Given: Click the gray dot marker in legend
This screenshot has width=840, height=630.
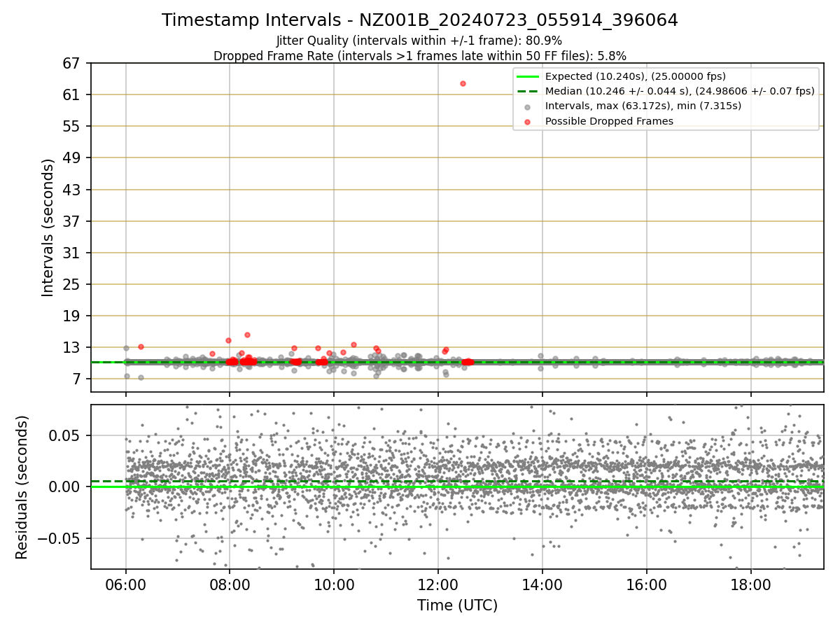Looking at the screenshot, I should click(528, 106).
